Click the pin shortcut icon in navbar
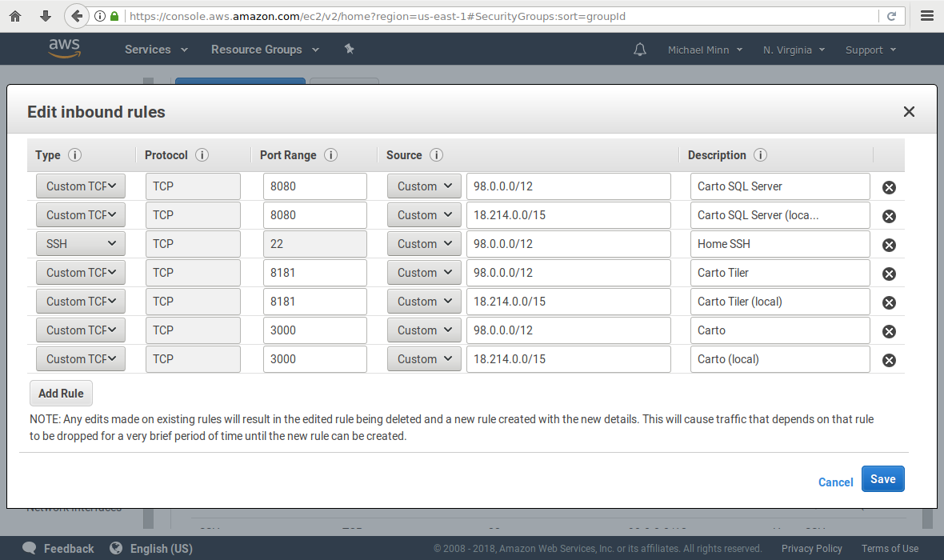The width and height of the screenshot is (944, 560). (x=349, y=50)
